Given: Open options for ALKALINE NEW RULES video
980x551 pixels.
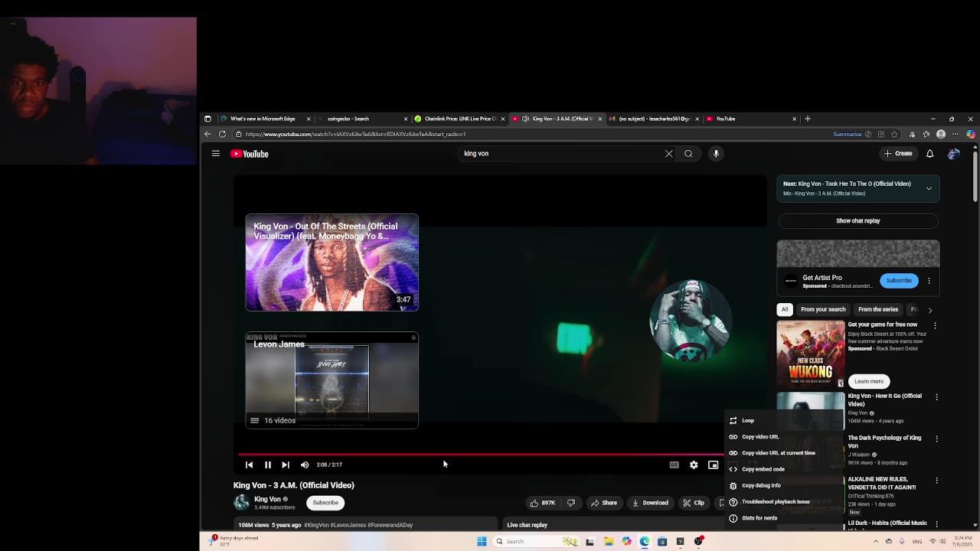Looking at the screenshot, I should tap(936, 481).
